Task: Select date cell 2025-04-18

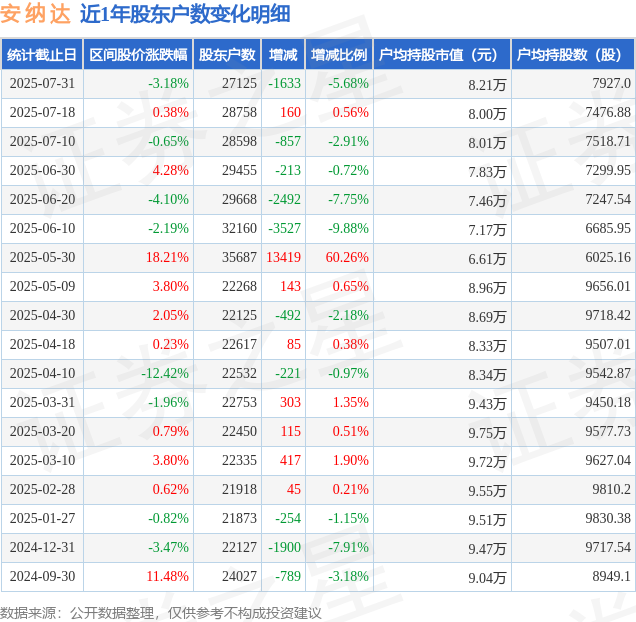Action: click(42, 344)
